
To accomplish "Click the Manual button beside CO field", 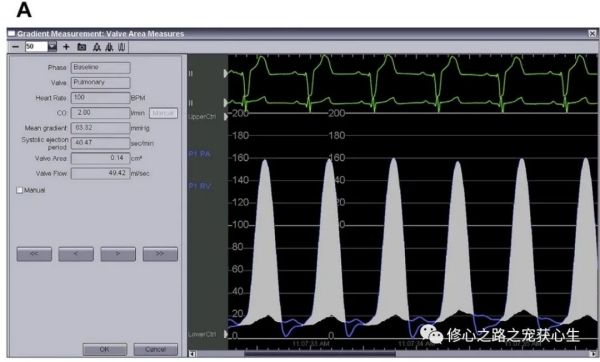I will pyautogui.click(x=163, y=113).
